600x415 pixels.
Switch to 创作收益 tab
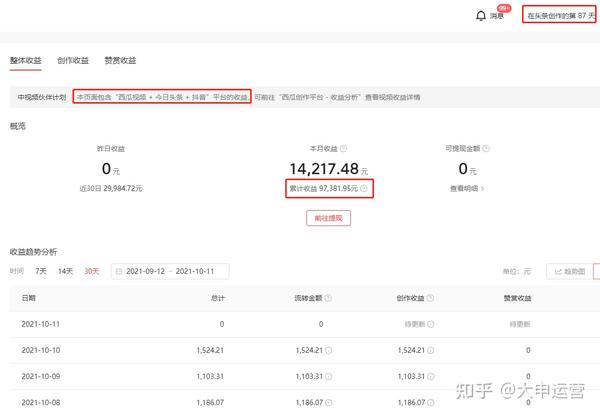[x=73, y=60]
